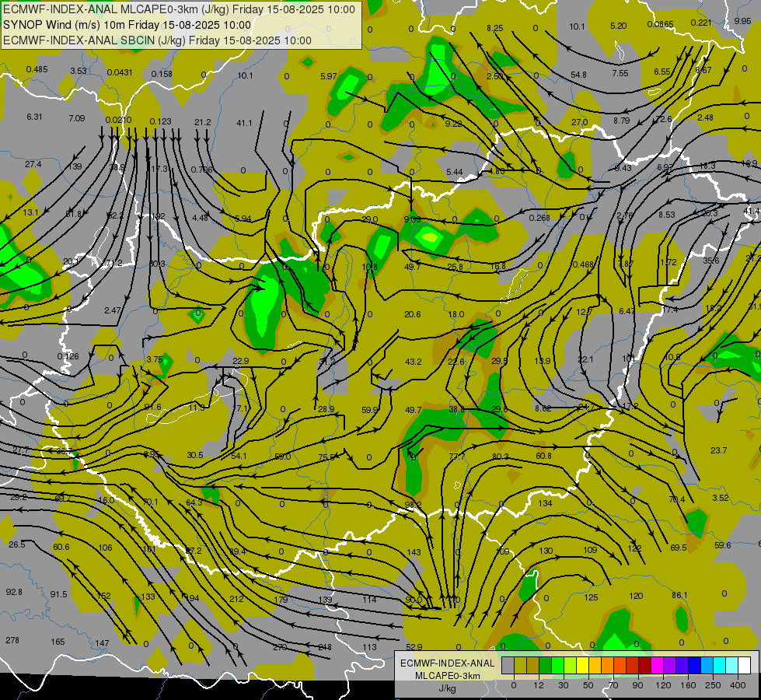Click the map value 22.9
Viewport: 761px width, 700px height.
coord(241,360)
